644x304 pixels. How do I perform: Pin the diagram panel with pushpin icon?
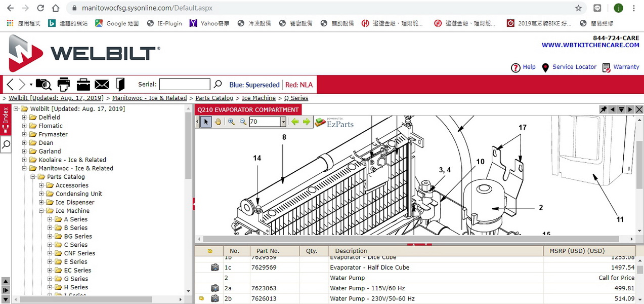[x=604, y=109]
